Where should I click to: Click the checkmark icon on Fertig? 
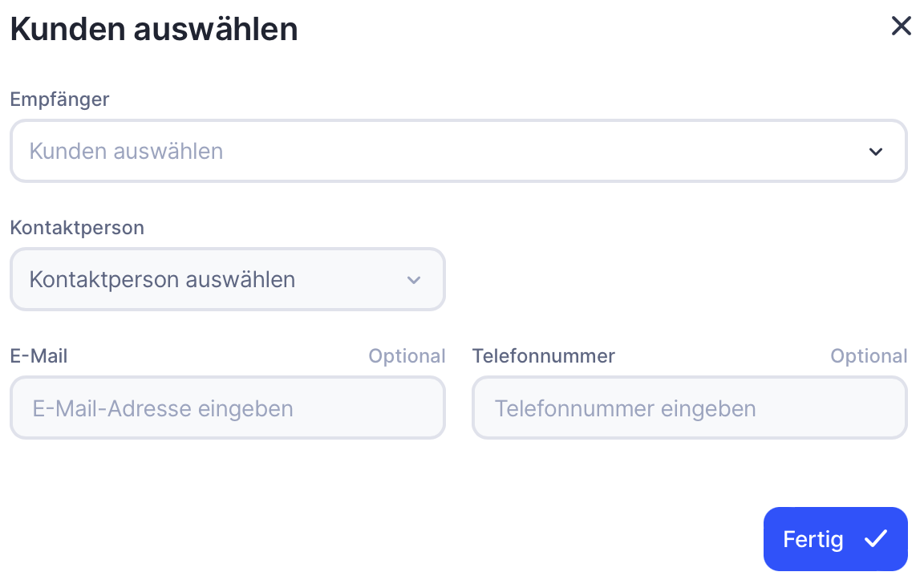click(x=875, y=539)
